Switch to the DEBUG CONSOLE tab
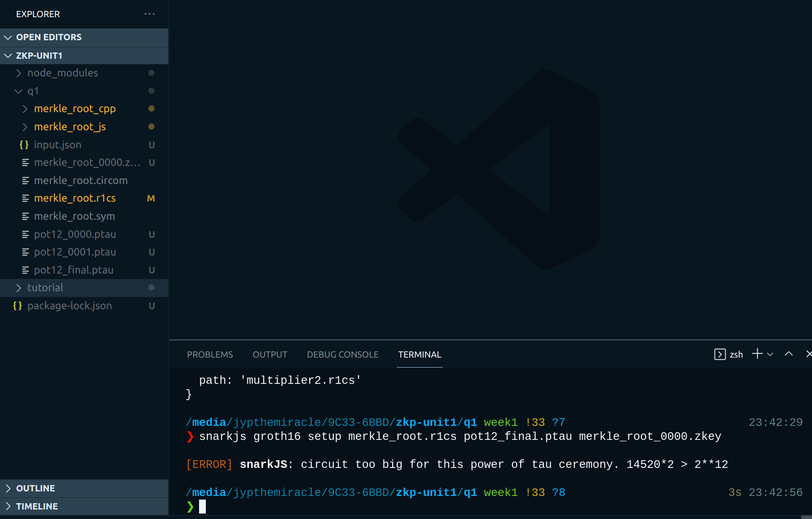Image resolution: width=812 pixels, height=519 pixels. click(x=343, y=354)
